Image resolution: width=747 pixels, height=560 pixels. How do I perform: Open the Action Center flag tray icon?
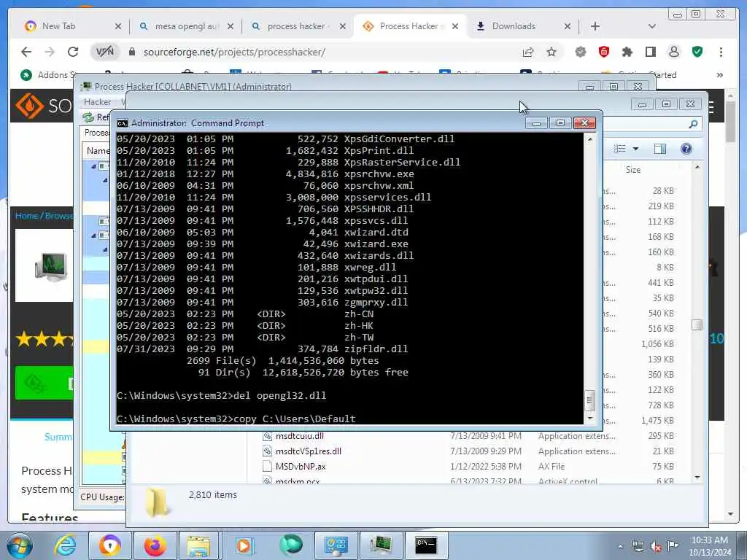click(x=673, y=545)
